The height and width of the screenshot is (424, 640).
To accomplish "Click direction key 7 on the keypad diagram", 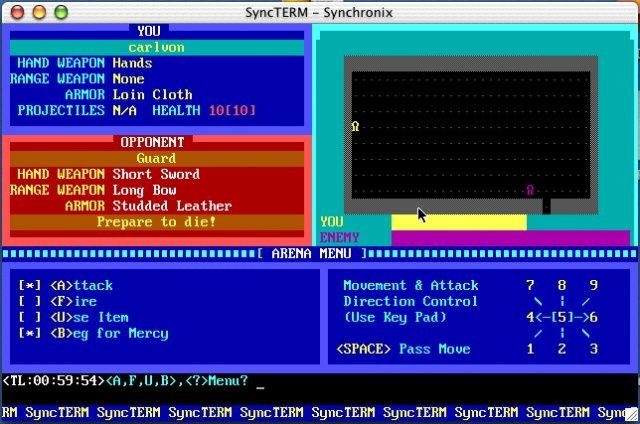I will pos(530,285).
